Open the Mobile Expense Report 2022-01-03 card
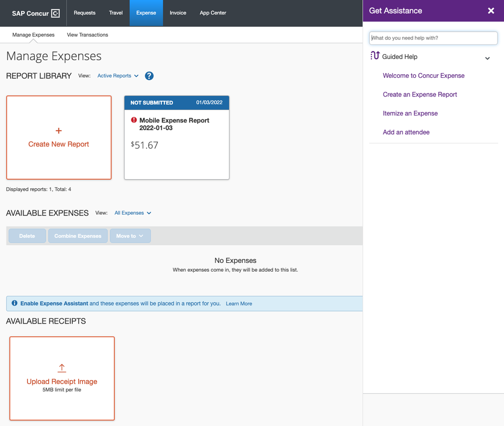 [x=177, y=137]
